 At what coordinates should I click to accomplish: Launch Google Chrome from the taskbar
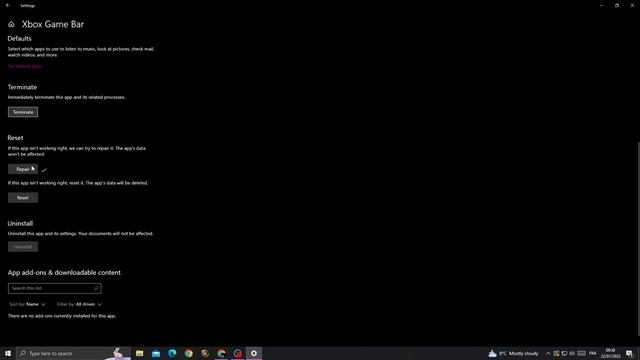click(189, 353)
